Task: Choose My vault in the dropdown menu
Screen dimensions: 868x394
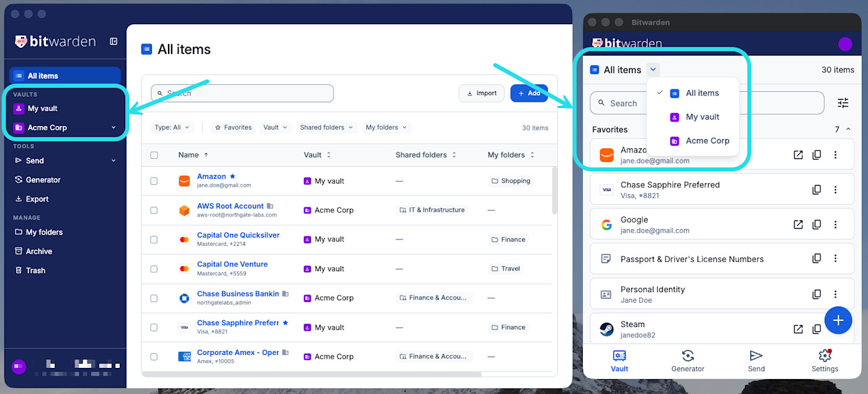Action: coord(693,117)
